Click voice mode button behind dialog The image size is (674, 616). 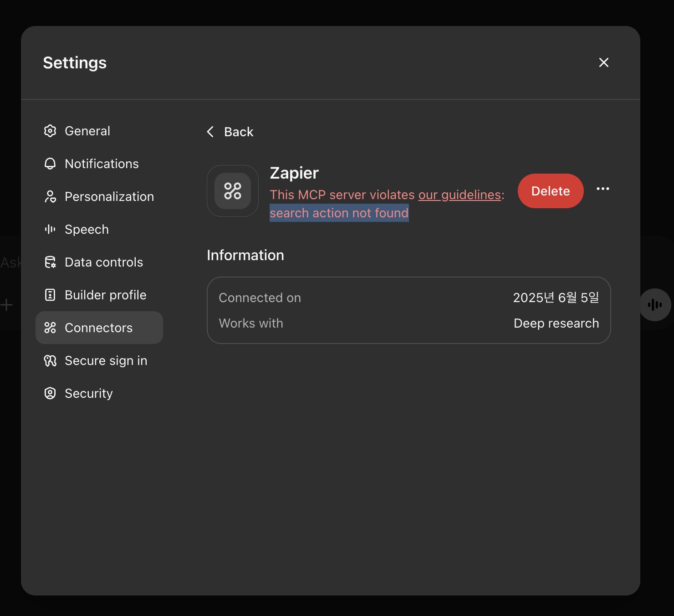click(655, 305)
